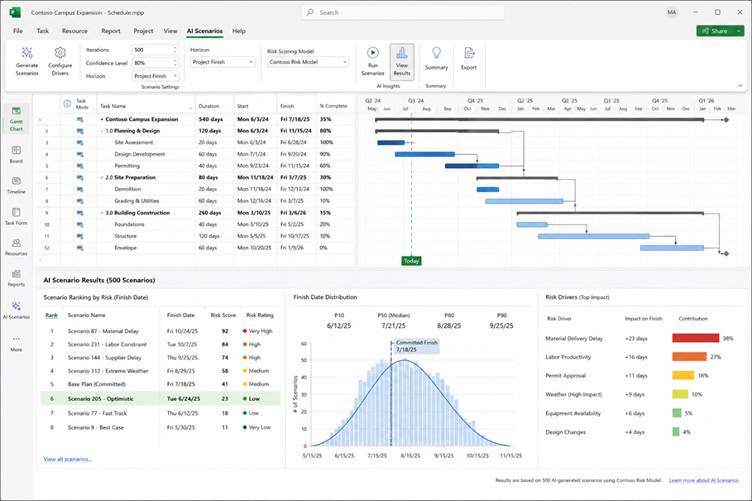
Task: Collapse the ribbon with chevron
Action: (x=740, y=85)
